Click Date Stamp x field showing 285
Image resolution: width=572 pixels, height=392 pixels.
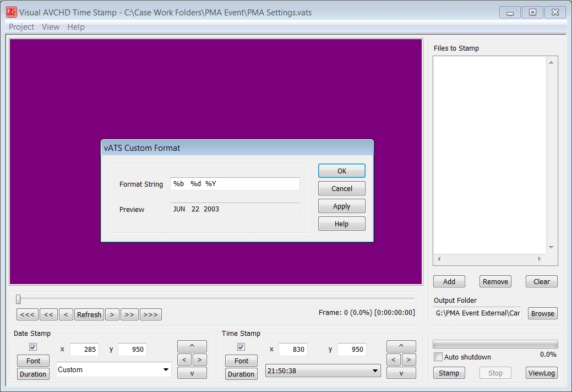pyautogui.click(x=85, y=350)
